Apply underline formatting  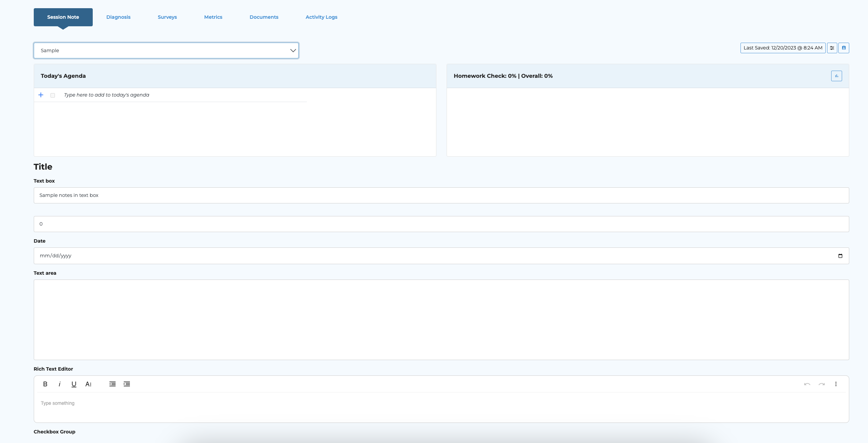point(74,384)
